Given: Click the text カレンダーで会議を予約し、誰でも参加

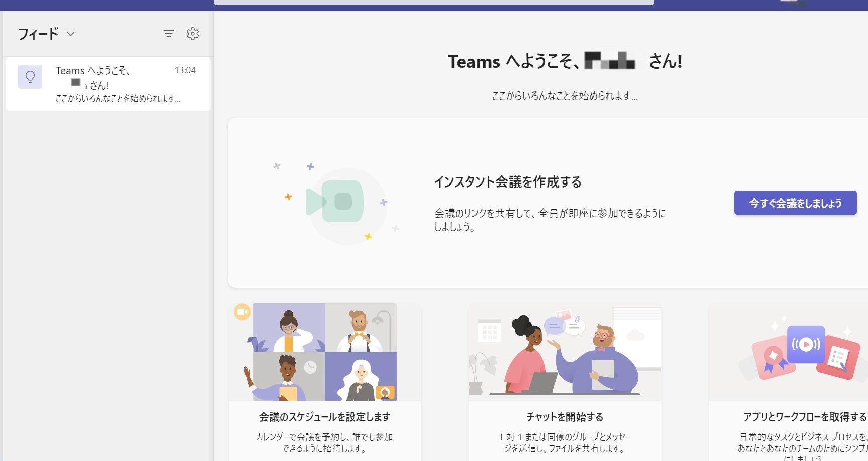Looking at the screenshot, I should (324, 437).
